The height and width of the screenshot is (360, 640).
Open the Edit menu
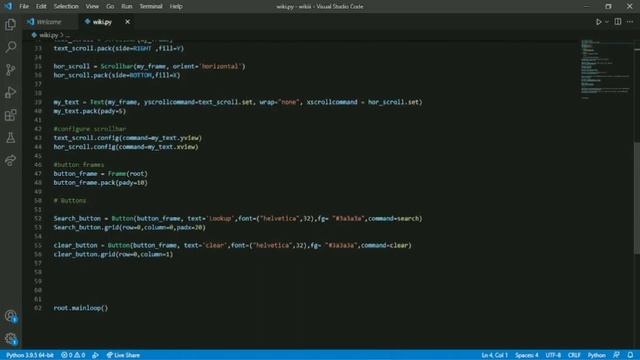pyautogui.click(x=41, y=7)
